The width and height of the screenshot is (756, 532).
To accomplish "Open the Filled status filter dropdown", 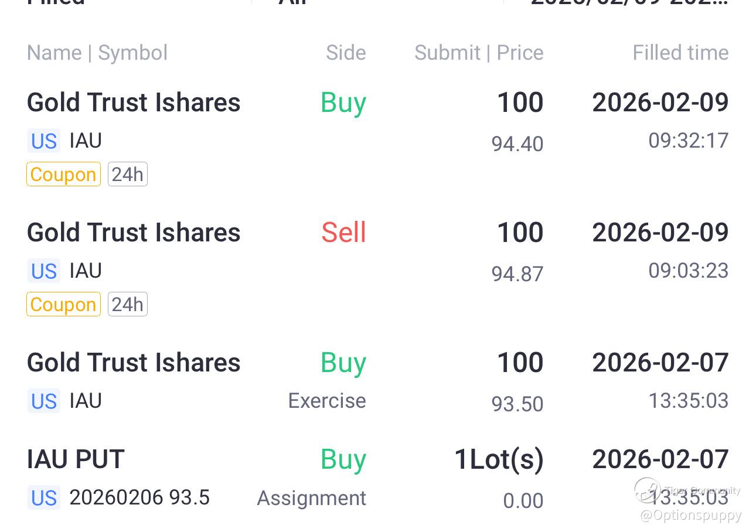I will pos(56,2).
